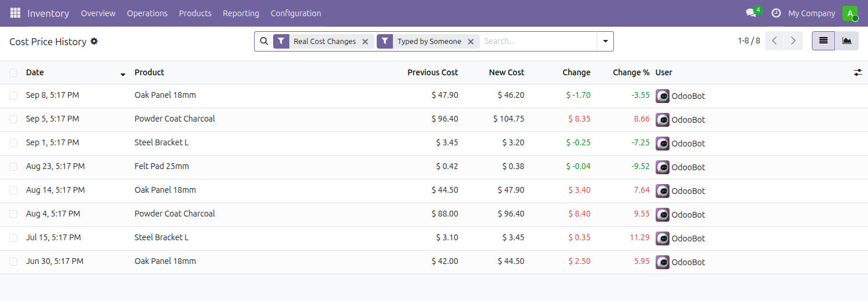Open the Overview menu item
Viewport: 868px width, 301px height.
(98, 13)
